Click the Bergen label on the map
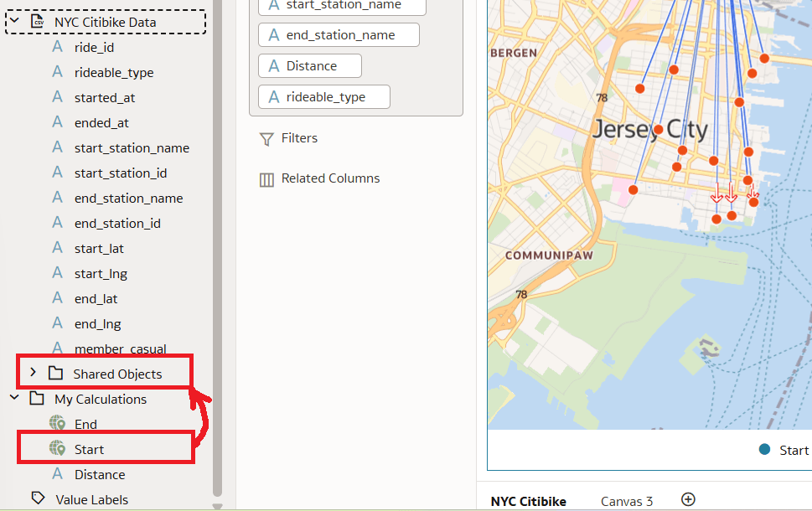The height and width of the screenshot is (511, 812). coord(514,53)
